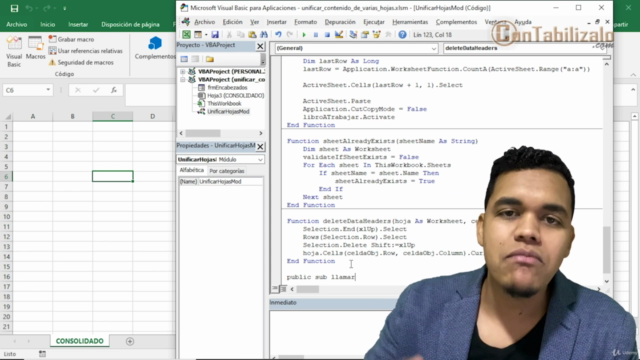Viewport: 640px width, 360px height.
Task: Close the Propiedades panel
Action: tap(260, 147)
